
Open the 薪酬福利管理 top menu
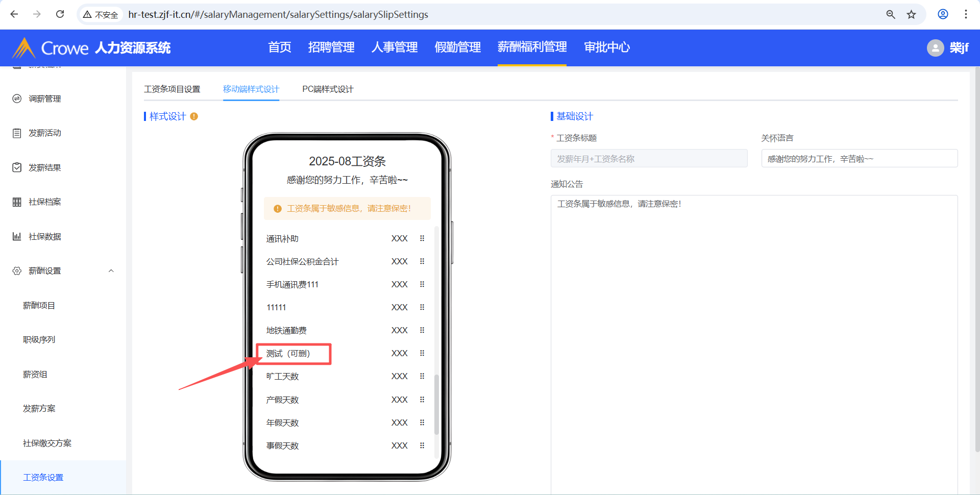pyautogui.click(x=532, y=47)
